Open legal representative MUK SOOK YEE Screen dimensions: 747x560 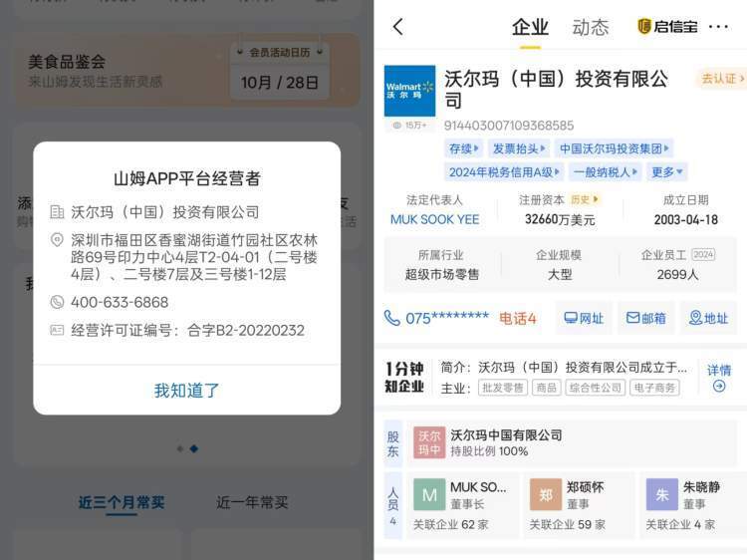tap(434, 219)
